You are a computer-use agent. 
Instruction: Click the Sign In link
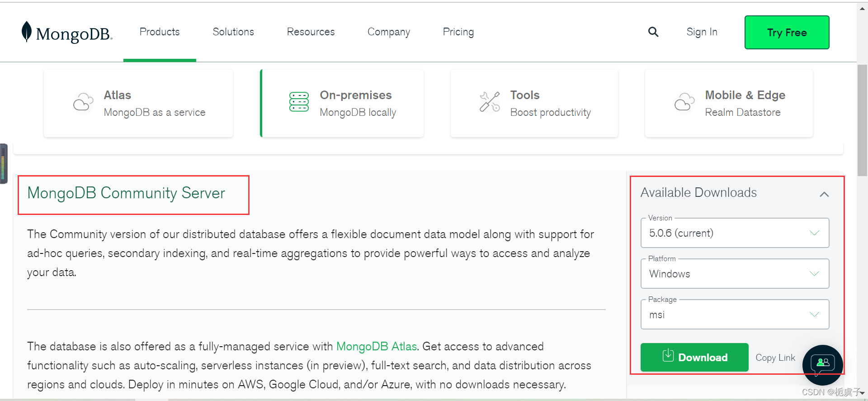[x=702, y=32]
